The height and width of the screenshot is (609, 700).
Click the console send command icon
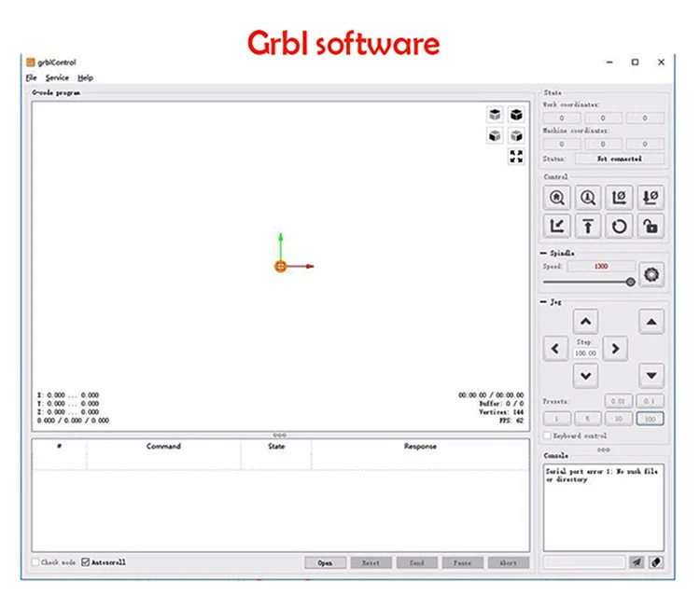(x=637, y=562)
